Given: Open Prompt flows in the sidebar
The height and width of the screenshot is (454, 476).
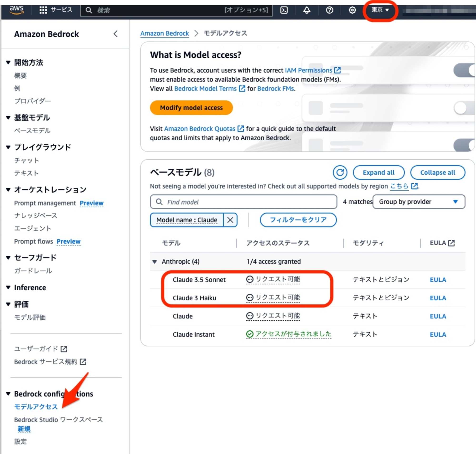Looking at the screenshot, I should pyautogui.click(x=33, y=241).
